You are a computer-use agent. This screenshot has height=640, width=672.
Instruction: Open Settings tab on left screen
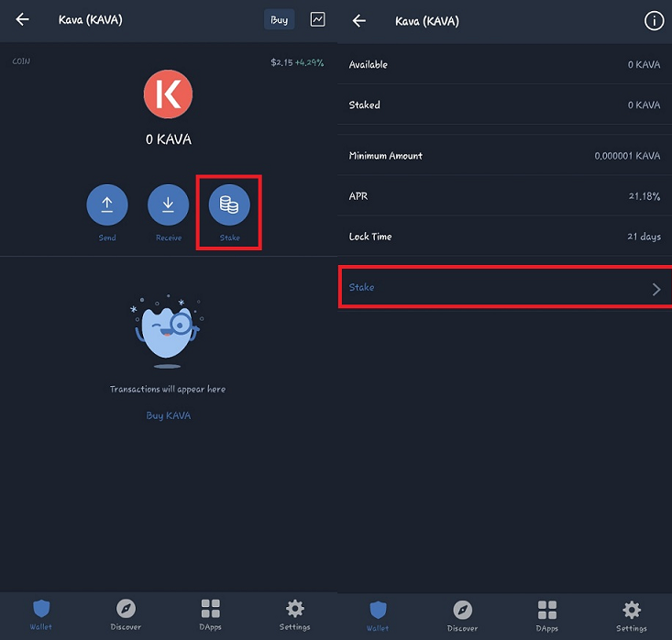click(x=295, y=615)
